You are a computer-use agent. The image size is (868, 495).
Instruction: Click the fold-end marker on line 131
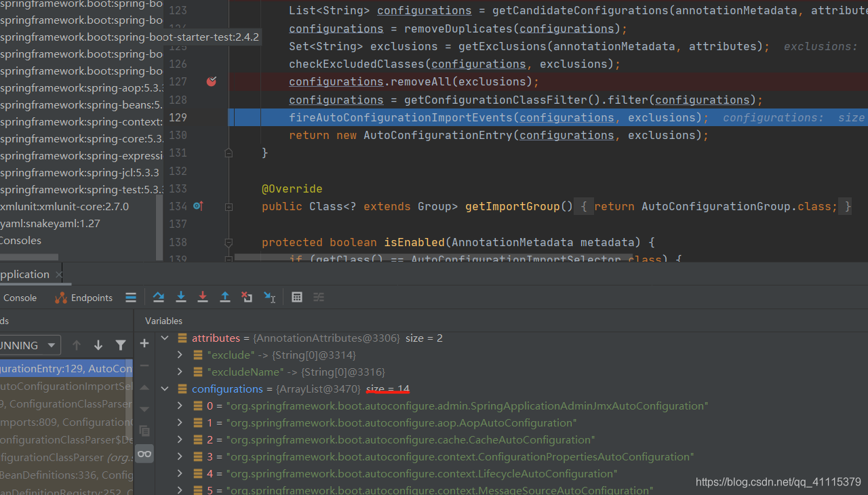pyautogui.click(x=229, y=153)
